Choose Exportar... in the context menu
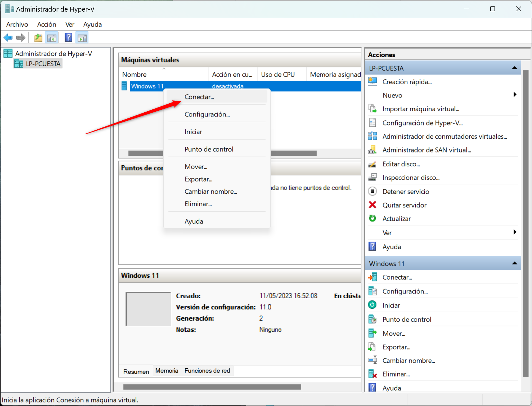 [x=217, y=179]
